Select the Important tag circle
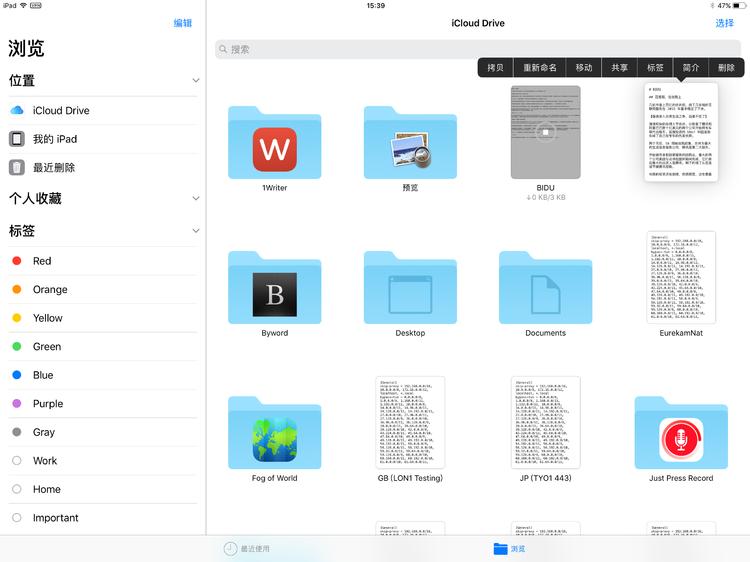Screen dimensions: 750x562 (x=17, y=518)
